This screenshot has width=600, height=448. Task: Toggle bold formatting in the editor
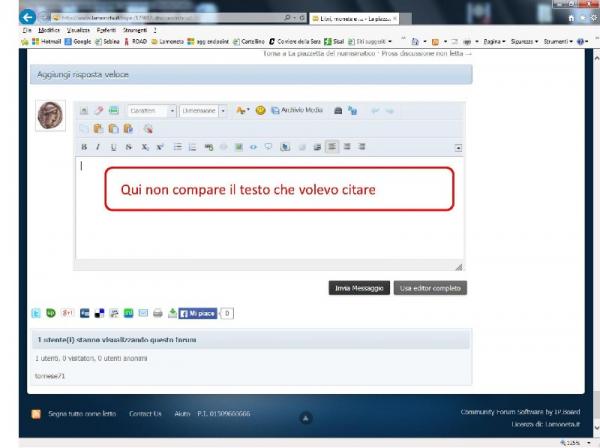pyautogui.click(x=85, y=147)
